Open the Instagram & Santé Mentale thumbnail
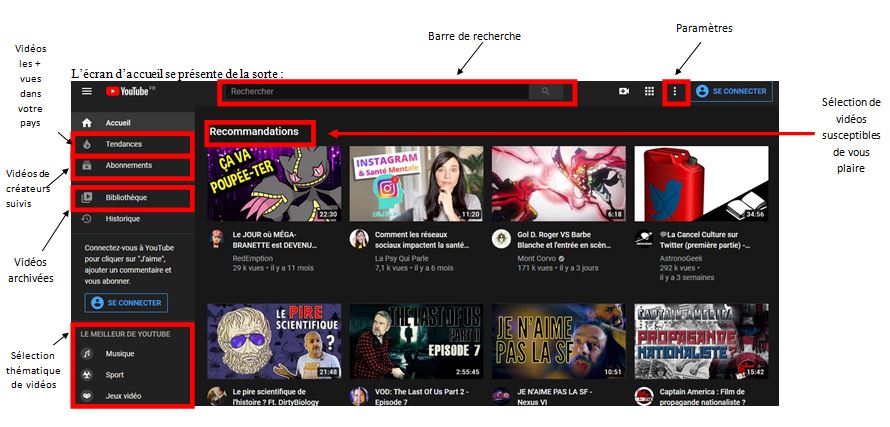 point(417,183)
